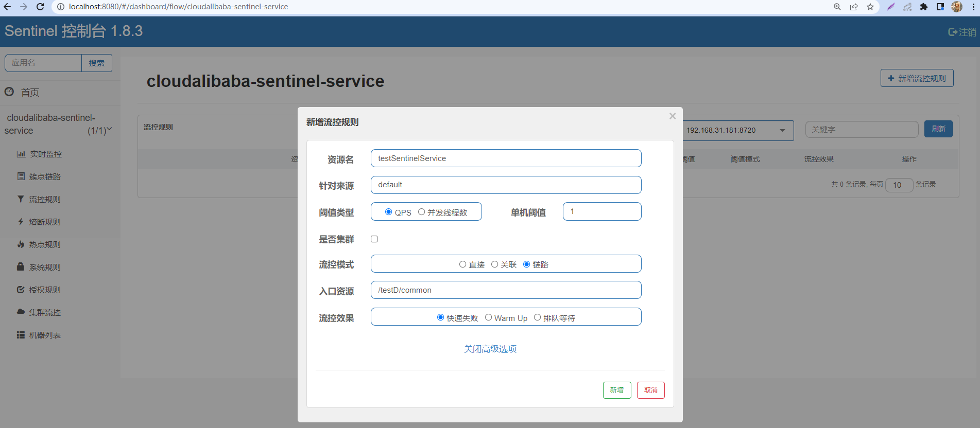Click the 授权规则 check icon
Image resolution: width=980 pixels, height=428 pixels.
pos(21,289)
